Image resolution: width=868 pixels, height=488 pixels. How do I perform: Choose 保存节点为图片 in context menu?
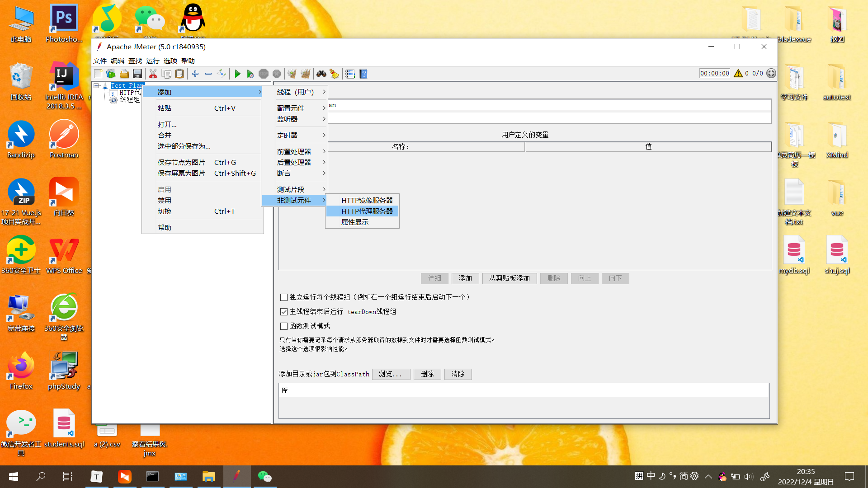203,162
